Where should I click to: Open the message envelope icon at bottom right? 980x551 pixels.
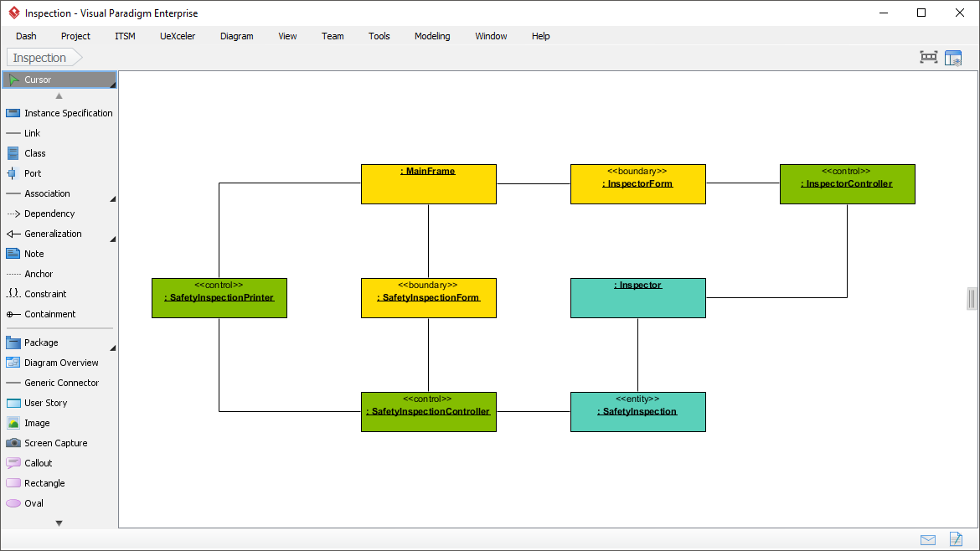click(x=928, y=540)
